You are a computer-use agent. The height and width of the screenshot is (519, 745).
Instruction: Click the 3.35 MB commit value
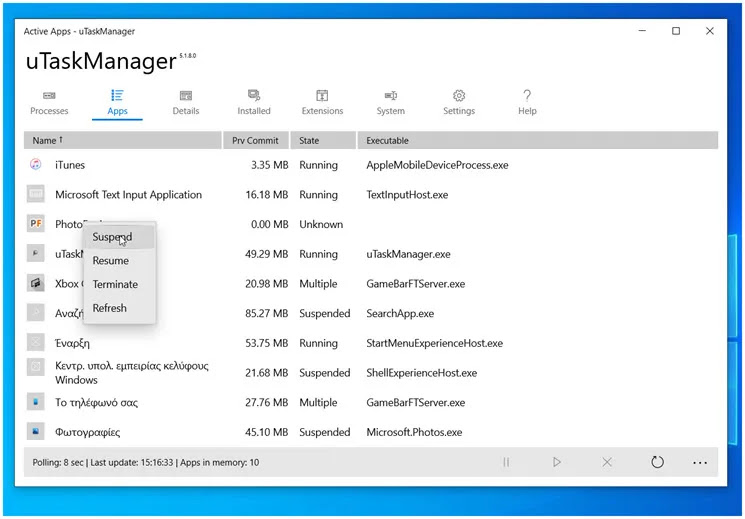click(269, 165)
